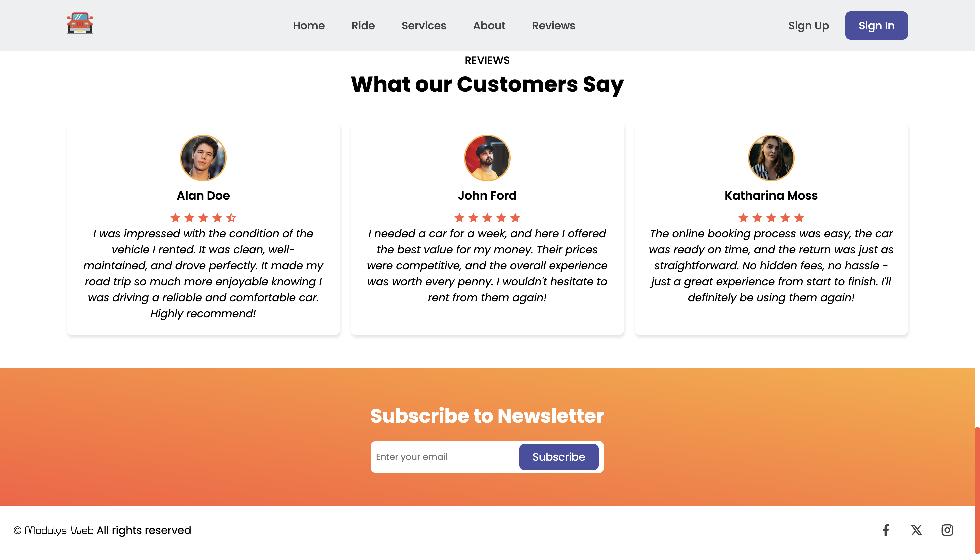The image size is (980, 554).
Task: Open the Ride menu item
Action: click(x=363, y=25)
